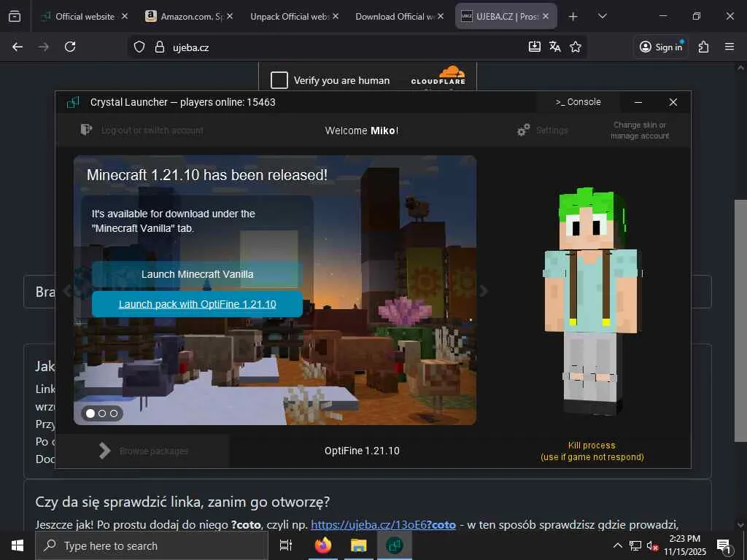Select the UJEBA.CZ tab
This screenshot has width=747, height=560.
(506, 16)
